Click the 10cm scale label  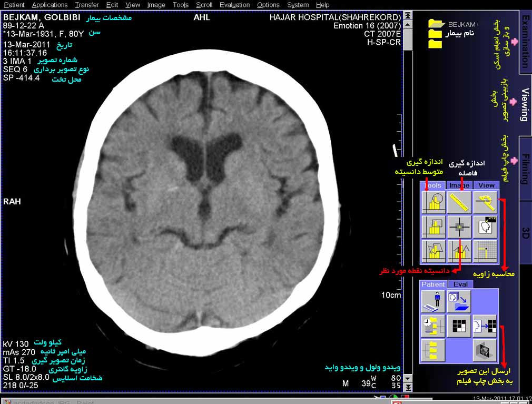point(391,295)
